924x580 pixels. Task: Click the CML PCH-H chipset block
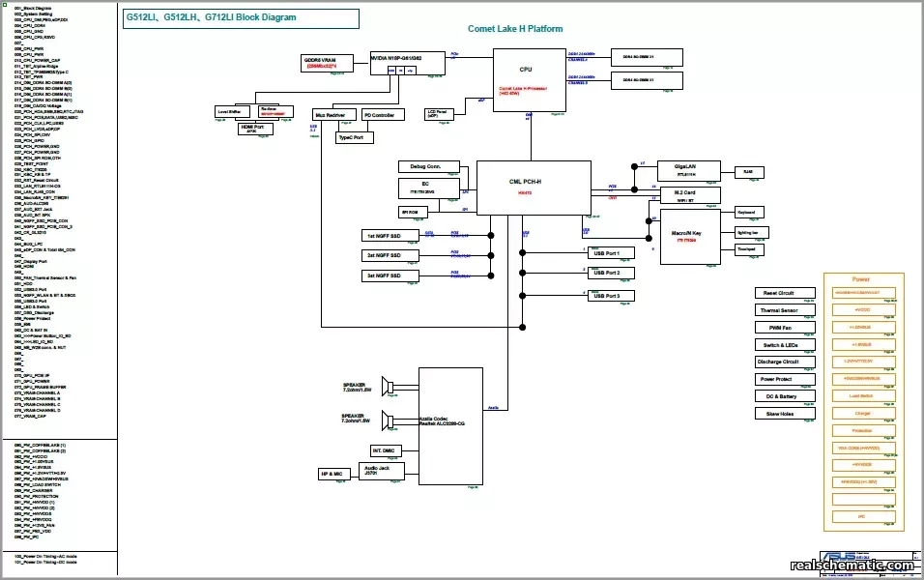[532, 188]
